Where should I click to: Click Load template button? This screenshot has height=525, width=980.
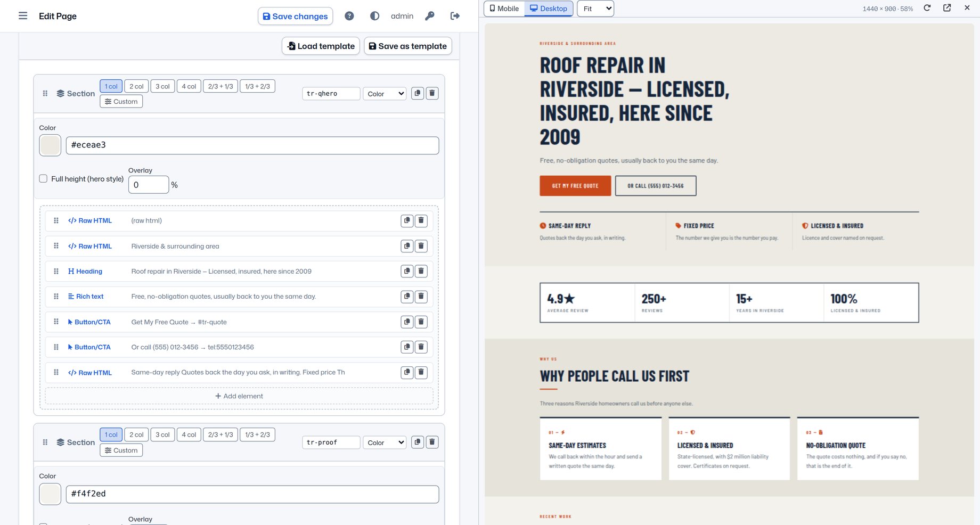pos(321,46)
